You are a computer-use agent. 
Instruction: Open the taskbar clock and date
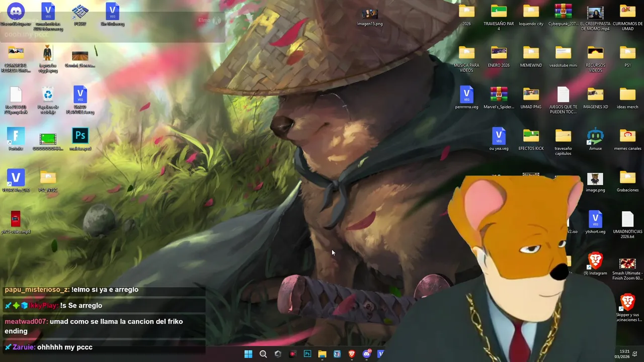(x=622, y=354)
